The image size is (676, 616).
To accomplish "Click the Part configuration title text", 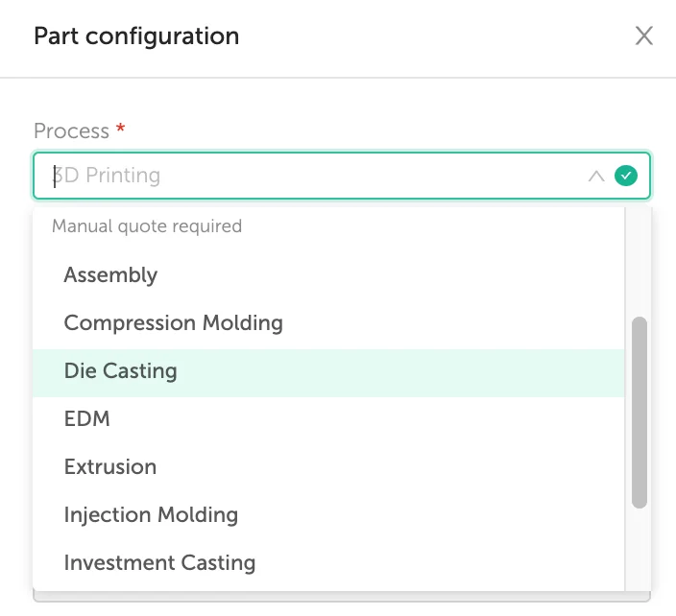I will click(x=136, y=36).
